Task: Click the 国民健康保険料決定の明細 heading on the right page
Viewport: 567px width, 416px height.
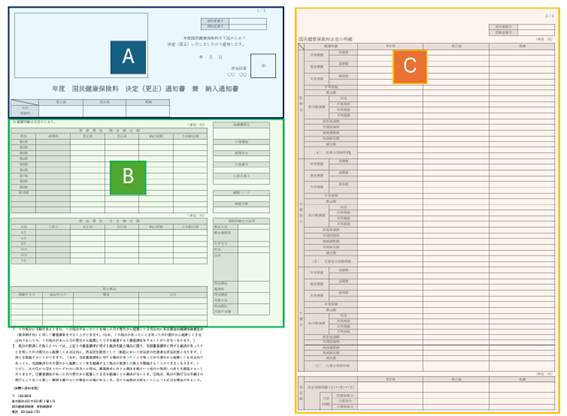Action: (x=325, y=39)
